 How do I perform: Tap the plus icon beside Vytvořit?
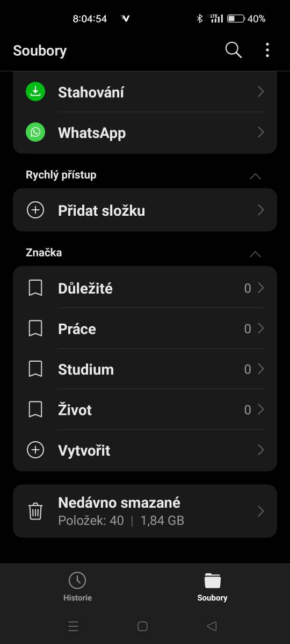point(35,450)
